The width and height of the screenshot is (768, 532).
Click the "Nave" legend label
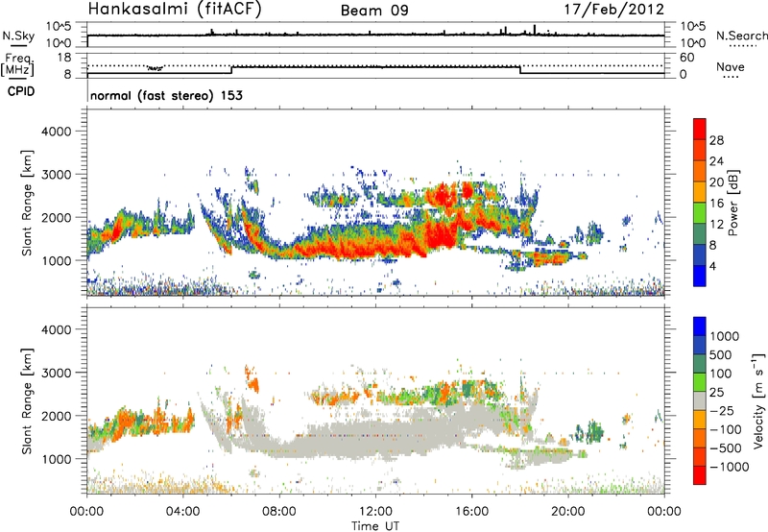click(x=731, y=66)
